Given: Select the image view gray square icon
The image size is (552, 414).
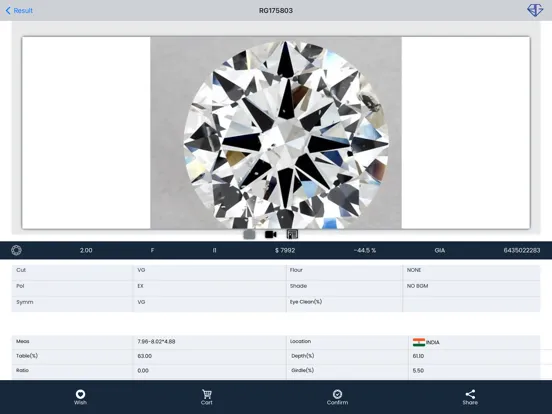Looking at the screenshot, I should pos(249,234).
